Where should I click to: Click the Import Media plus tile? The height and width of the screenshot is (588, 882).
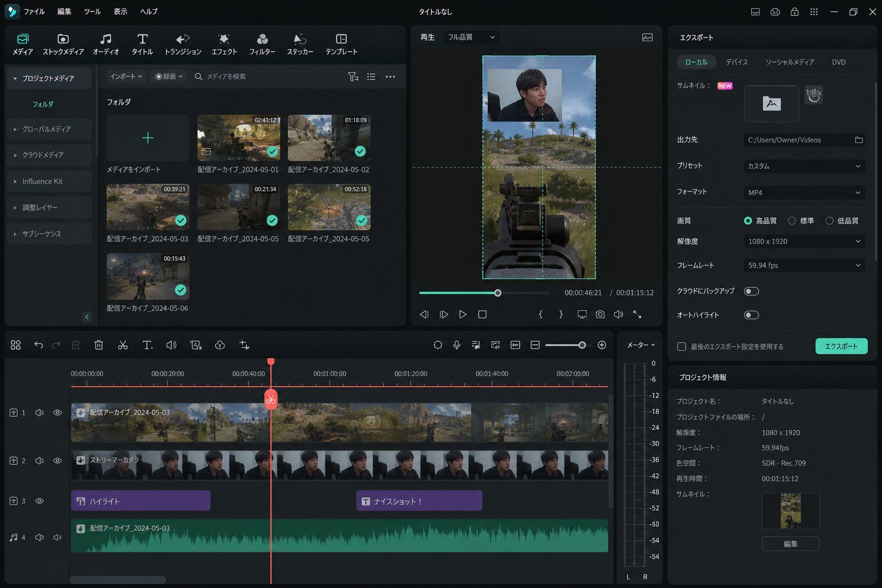pyautogui.click(x=148, y=138)
